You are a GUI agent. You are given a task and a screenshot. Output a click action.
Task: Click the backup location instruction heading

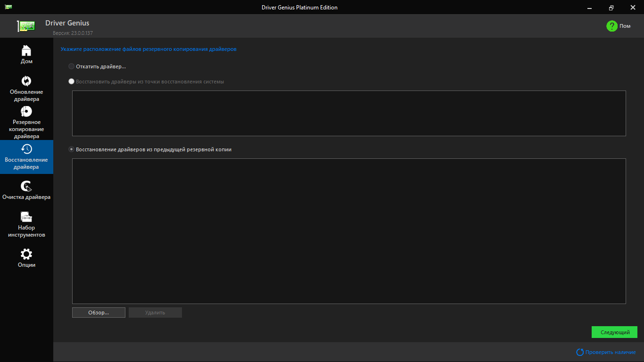[x=149, y=49]
